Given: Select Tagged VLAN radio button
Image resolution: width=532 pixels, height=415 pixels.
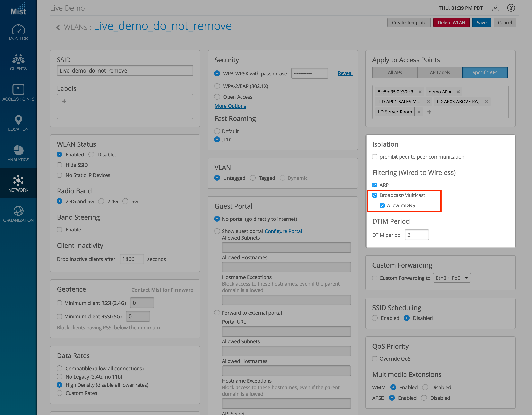Looking at the screenshot, I should (253, 178).
